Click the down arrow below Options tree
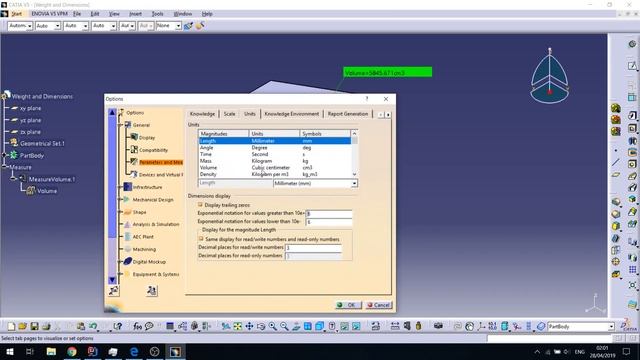This screenshot has height=360, width=640. [112, 280]
